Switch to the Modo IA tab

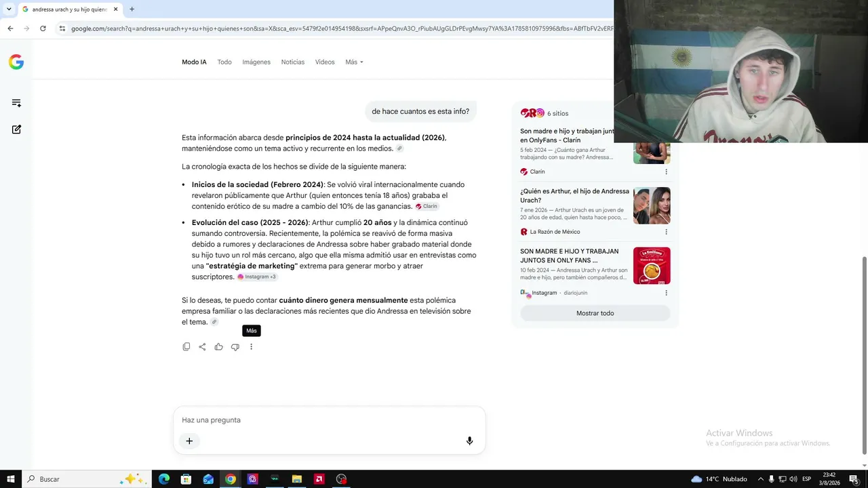tap(194, 62)
